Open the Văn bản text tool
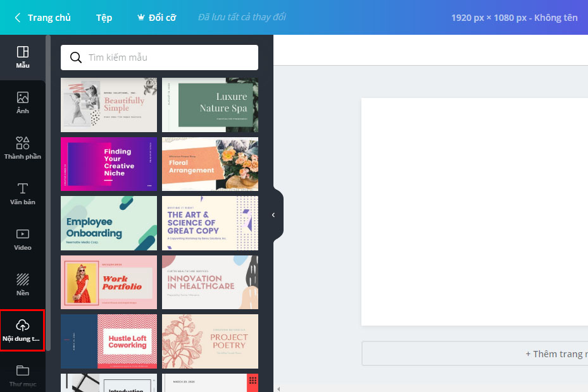This screenshot has height=392, width=588. pyautogui.click(x=23, y=193)
